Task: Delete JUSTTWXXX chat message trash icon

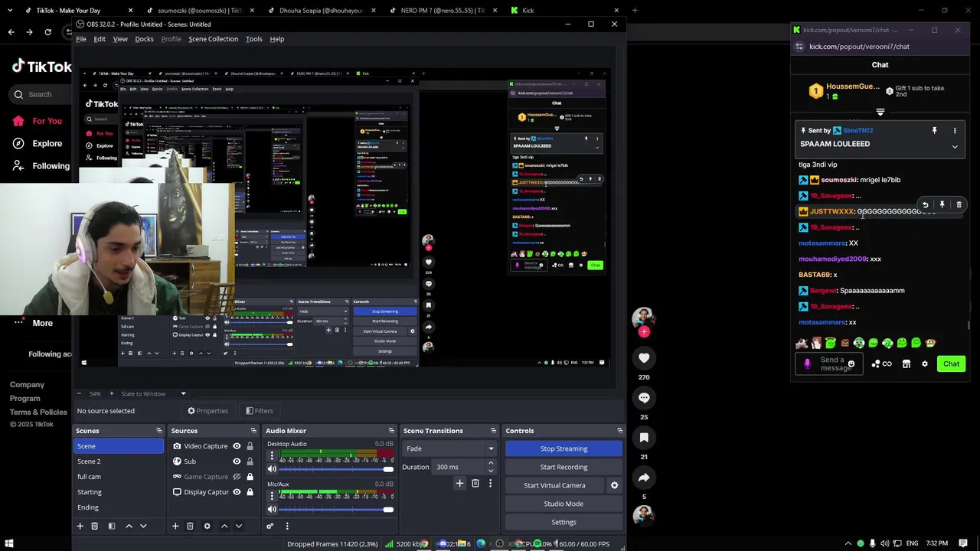Action: [x=959, y=205]
